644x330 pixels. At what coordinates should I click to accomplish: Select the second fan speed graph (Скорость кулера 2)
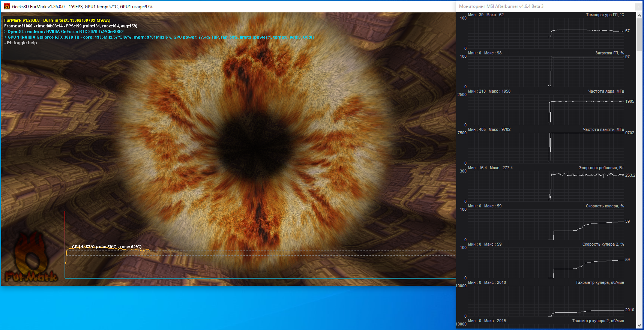coord(546,262)
